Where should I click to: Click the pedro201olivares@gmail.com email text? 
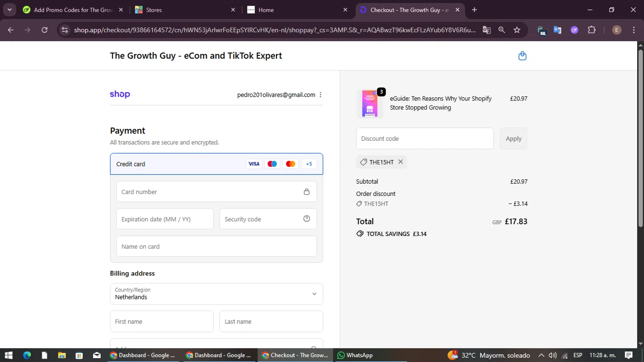click(x=276, y=95)
